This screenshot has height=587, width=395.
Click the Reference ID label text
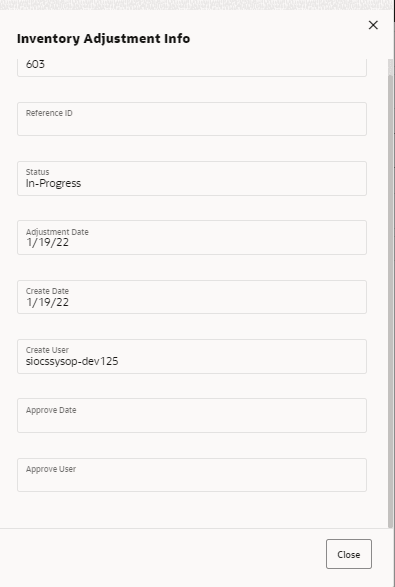coord(49,113)
